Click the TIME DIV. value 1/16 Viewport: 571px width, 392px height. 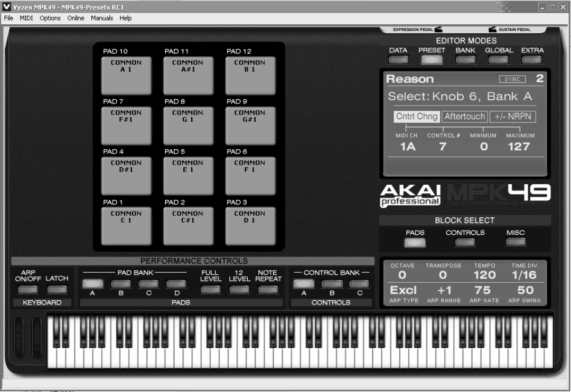[525, 275]
